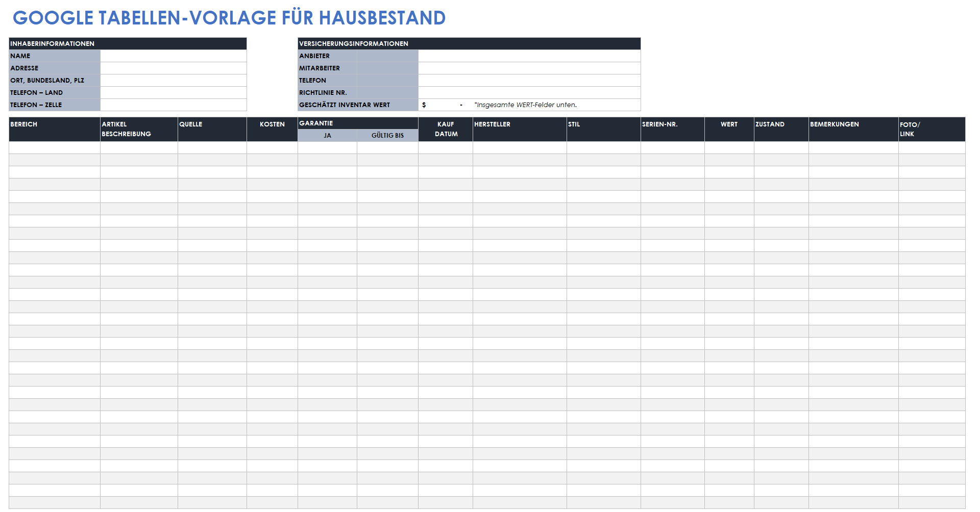Select the STIL column header
The height and width of the screenshot is (512, 980).
[x=604, y=130]
